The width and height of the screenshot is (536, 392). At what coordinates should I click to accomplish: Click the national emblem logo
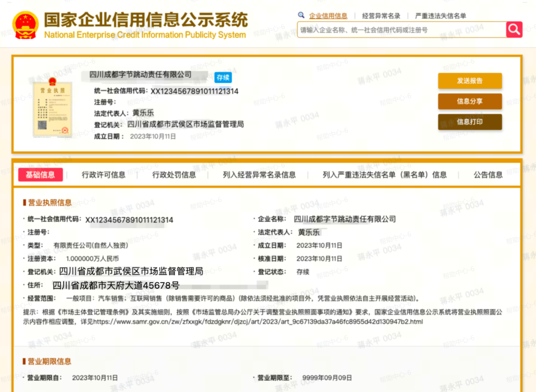[25, 25]
